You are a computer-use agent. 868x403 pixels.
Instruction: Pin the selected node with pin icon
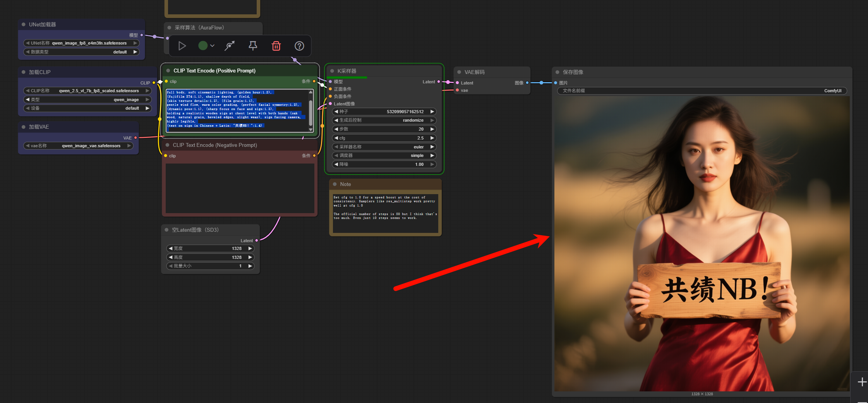253,46
